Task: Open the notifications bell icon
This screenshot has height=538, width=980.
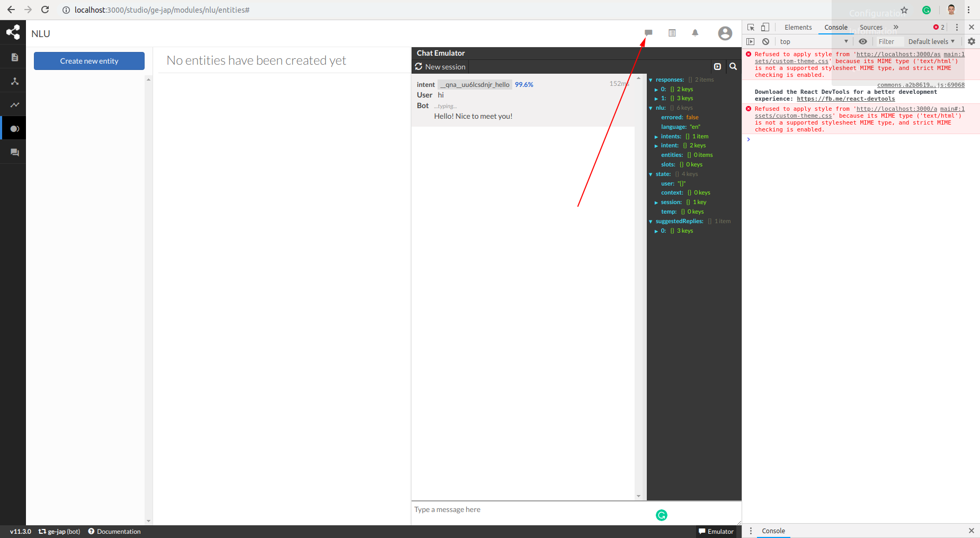Action: (x=695, y=33)
